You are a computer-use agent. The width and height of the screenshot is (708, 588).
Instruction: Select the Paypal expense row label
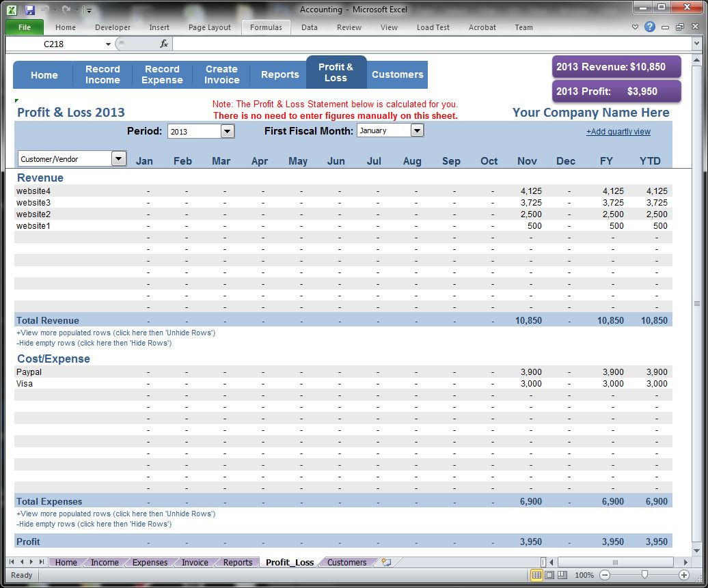(x=29, y=372)
